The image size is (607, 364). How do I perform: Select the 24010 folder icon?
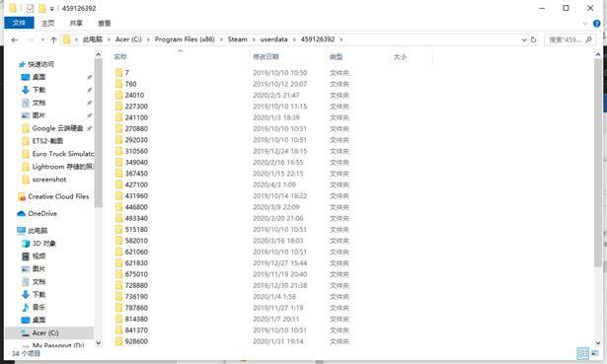tap(118, 95)
